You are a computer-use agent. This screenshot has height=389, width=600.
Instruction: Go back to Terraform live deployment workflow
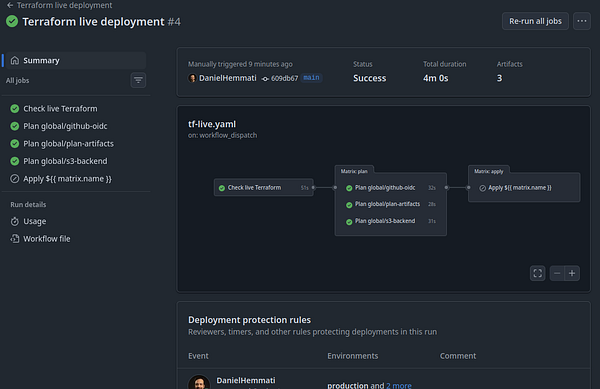point(60,5)
